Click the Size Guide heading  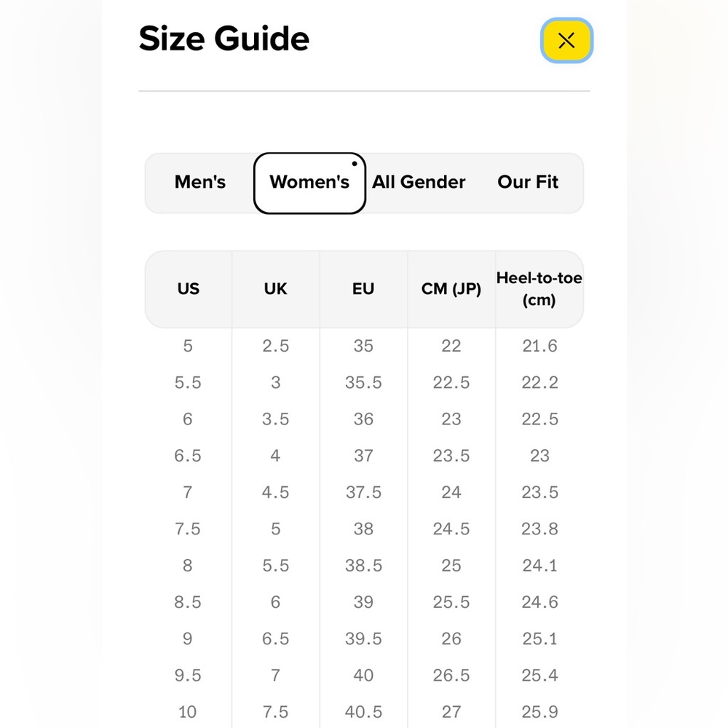pyautogui.click(x=223, y=39)
